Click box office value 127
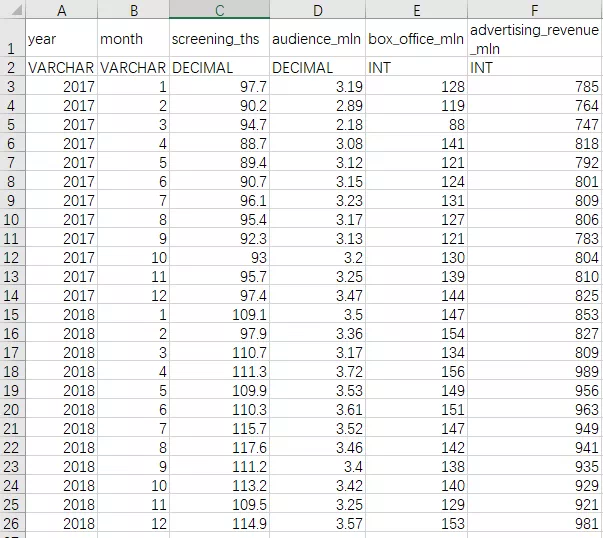Viewport: 603px width, 538px height. [416, 219]
